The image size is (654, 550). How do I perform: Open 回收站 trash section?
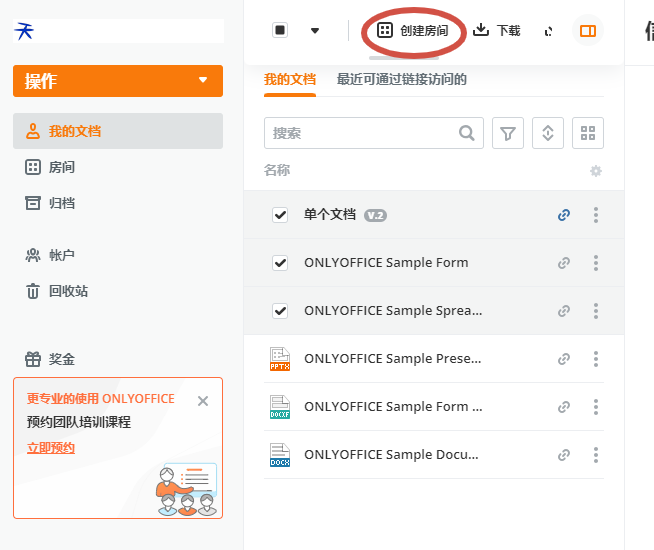[x=57, y=291]
